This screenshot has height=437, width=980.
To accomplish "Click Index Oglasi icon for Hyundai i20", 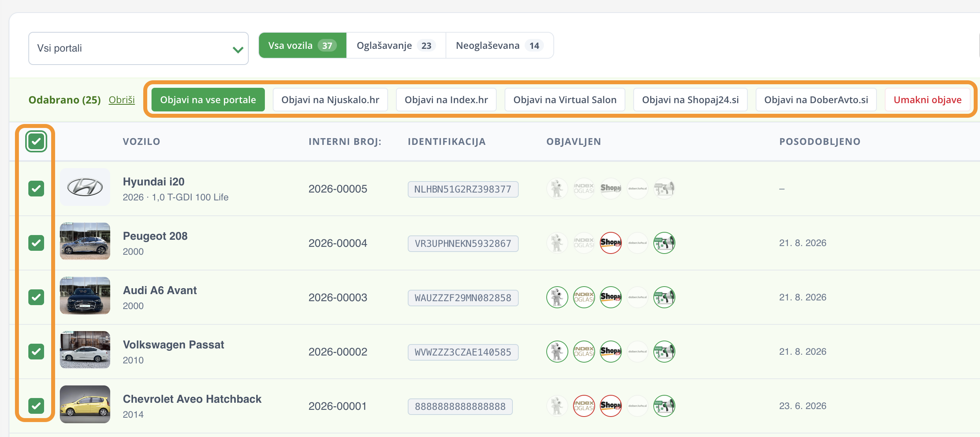I will point(584,189).
